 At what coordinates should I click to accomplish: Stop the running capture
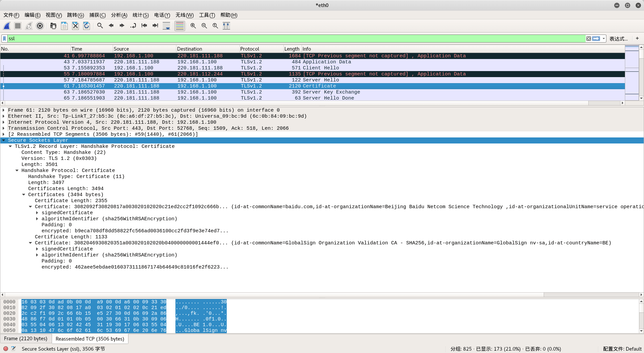coord(18,26)
